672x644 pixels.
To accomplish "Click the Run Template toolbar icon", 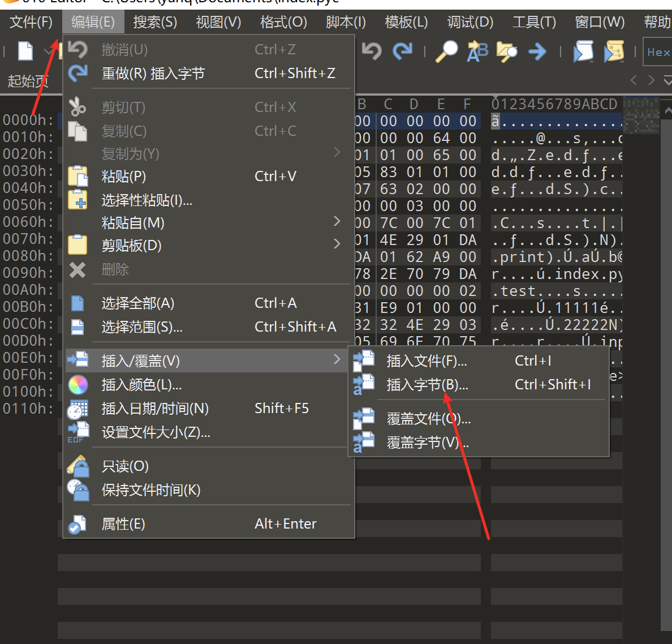I will coord(614,51).
